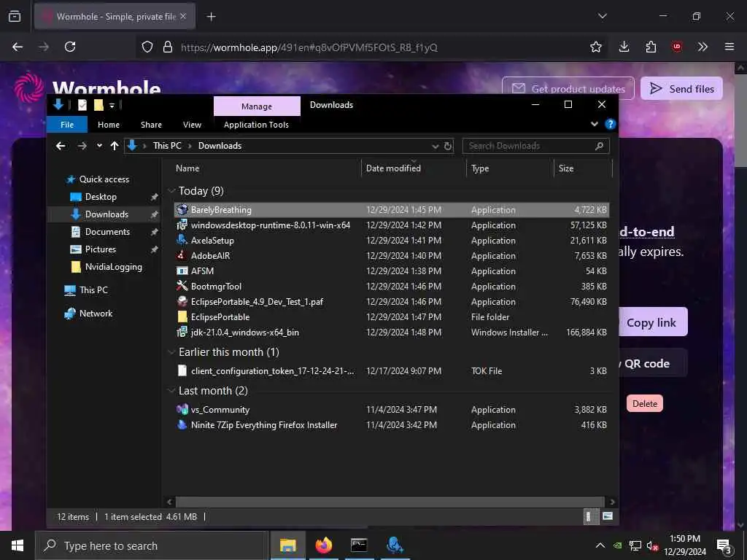Open Firefox extensions puzzle icon

[651, 47]
